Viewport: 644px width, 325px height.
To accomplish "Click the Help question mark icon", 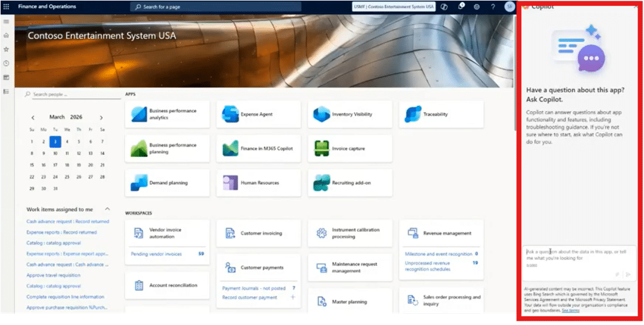I will (493, 6).
